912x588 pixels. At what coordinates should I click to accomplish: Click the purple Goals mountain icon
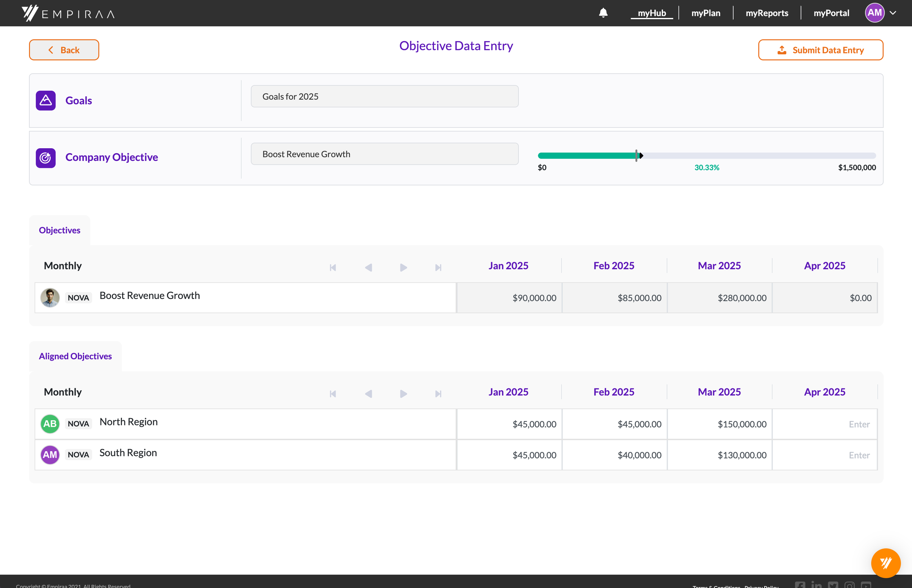(x=46, y=100)
